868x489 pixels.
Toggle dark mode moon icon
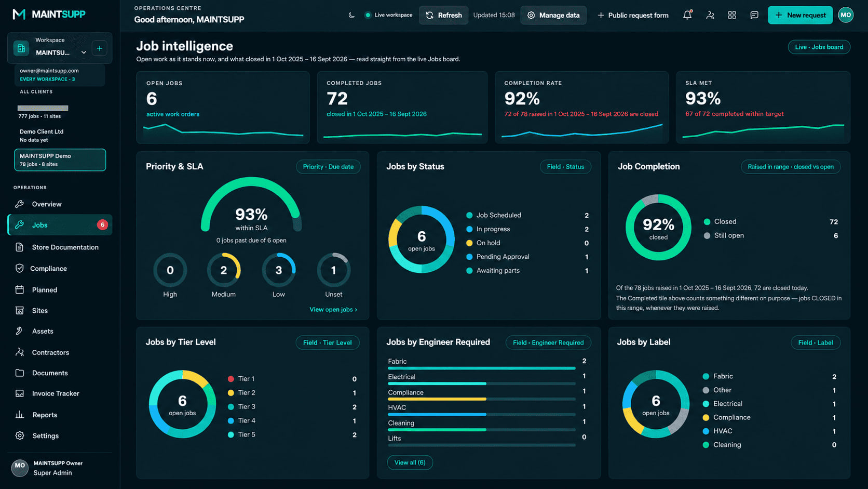351,15
